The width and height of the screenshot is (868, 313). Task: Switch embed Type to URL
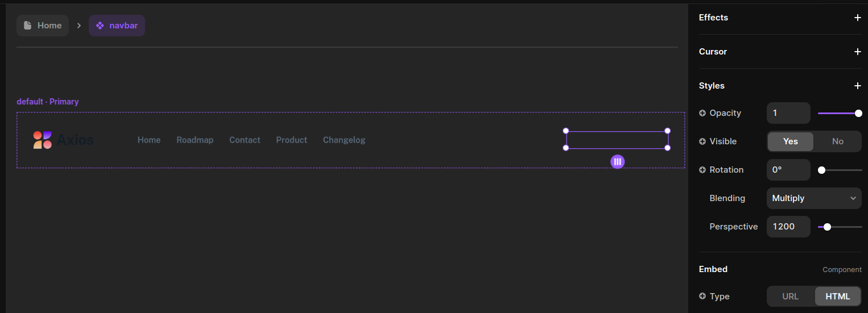(790, 297)
